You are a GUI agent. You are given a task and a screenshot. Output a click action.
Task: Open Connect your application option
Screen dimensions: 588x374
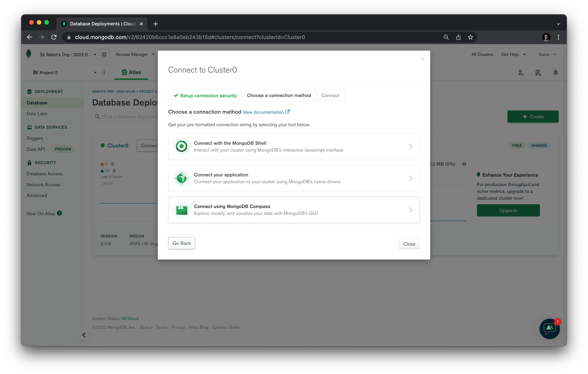coord(294,178)
